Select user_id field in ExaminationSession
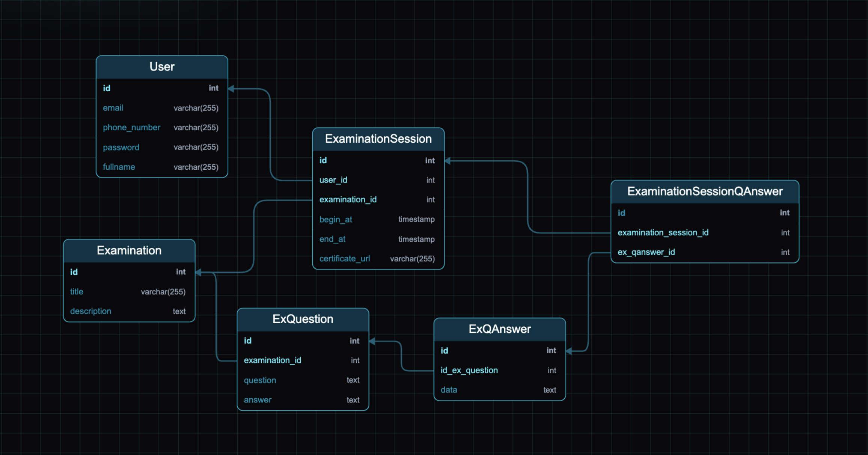 [333, 180]
